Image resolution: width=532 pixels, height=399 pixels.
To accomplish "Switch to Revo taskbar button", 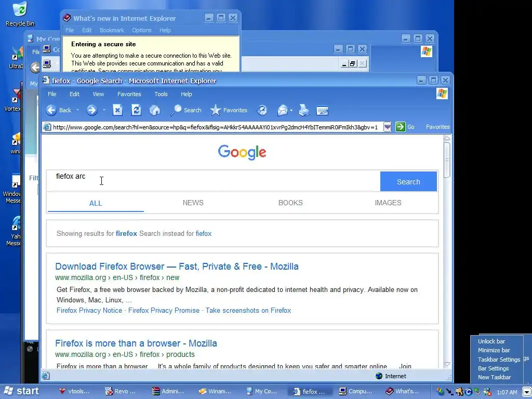I will [x=121, y=391].
